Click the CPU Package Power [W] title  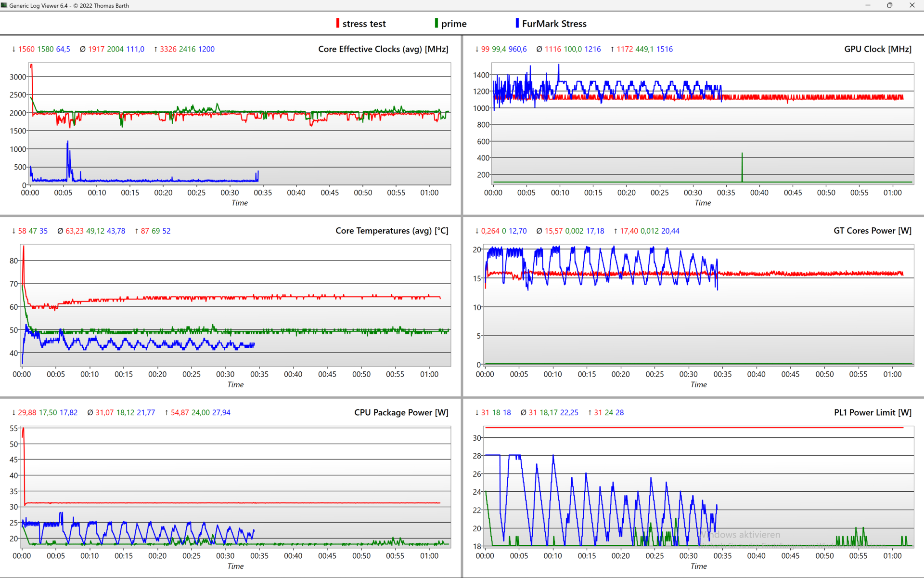point(401,412)
